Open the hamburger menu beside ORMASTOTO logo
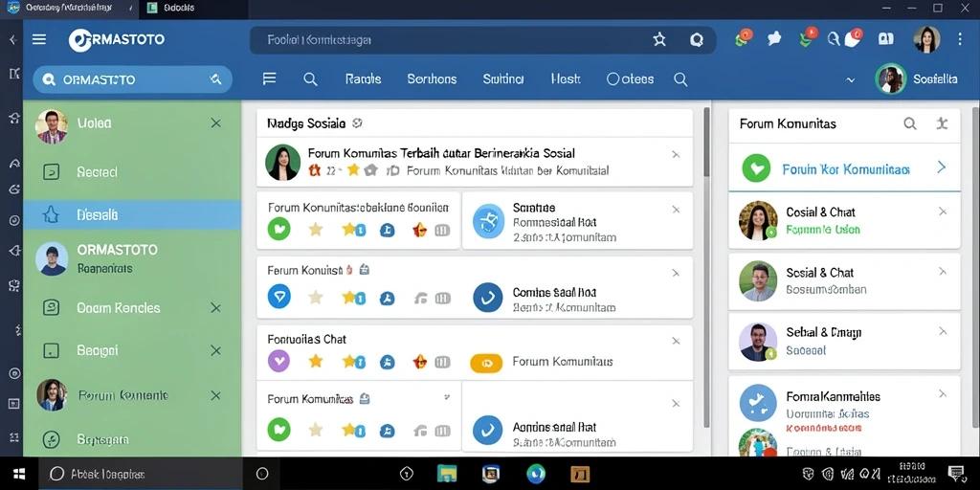This screenshot has height=490, width=980. (x=38, y=39)
